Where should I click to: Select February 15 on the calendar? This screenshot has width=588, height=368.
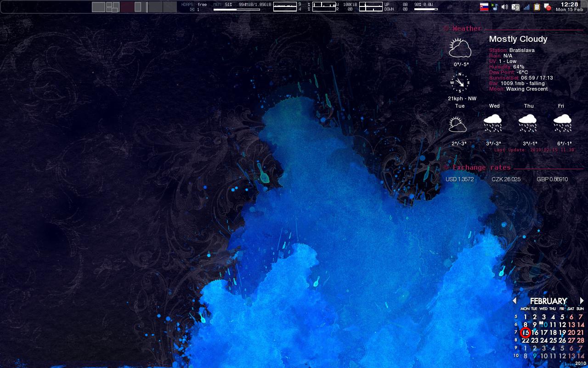point(526,333)
